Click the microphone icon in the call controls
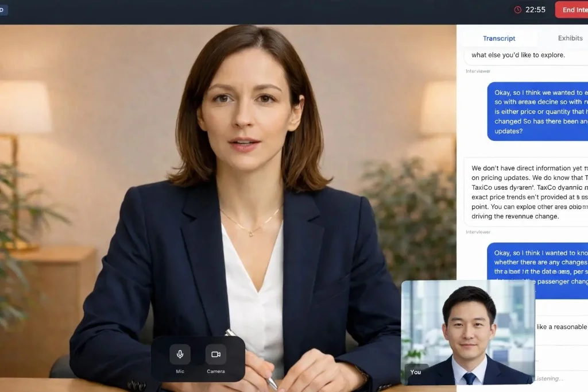The width and height of the screenshot is (588, 392). (180, 355)
